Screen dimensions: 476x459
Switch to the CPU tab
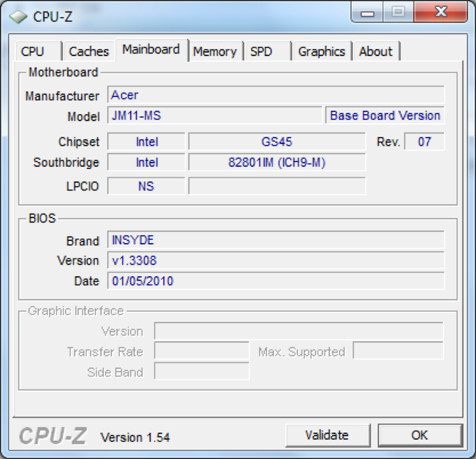coord(38,51)
